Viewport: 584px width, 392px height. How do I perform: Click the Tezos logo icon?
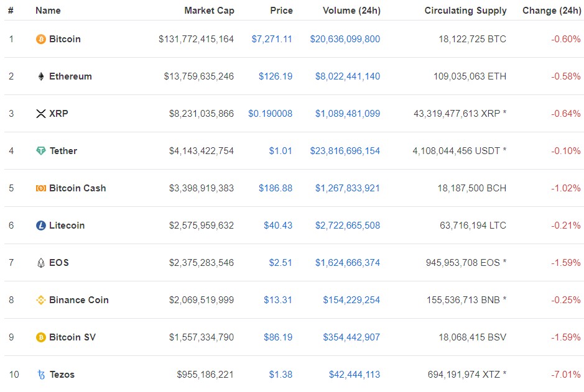pos(41,375)
